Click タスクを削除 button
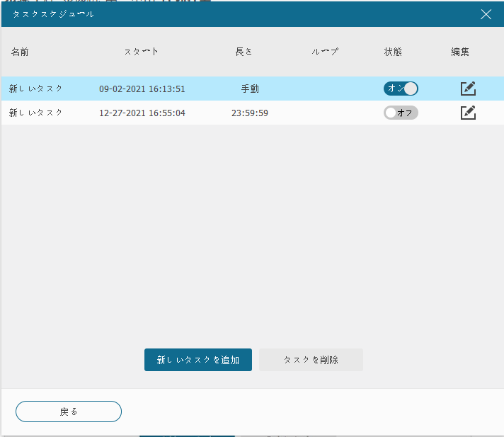 [311, 360]
